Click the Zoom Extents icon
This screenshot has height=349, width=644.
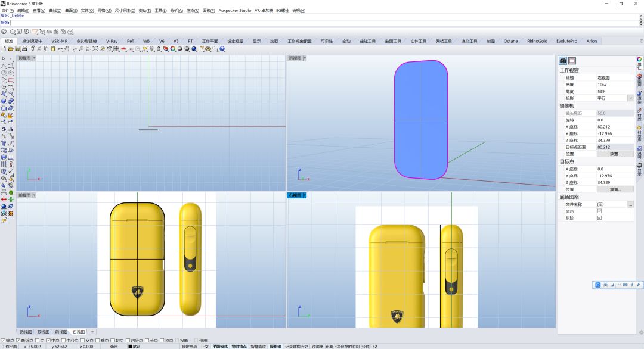[x=95, y=49]
